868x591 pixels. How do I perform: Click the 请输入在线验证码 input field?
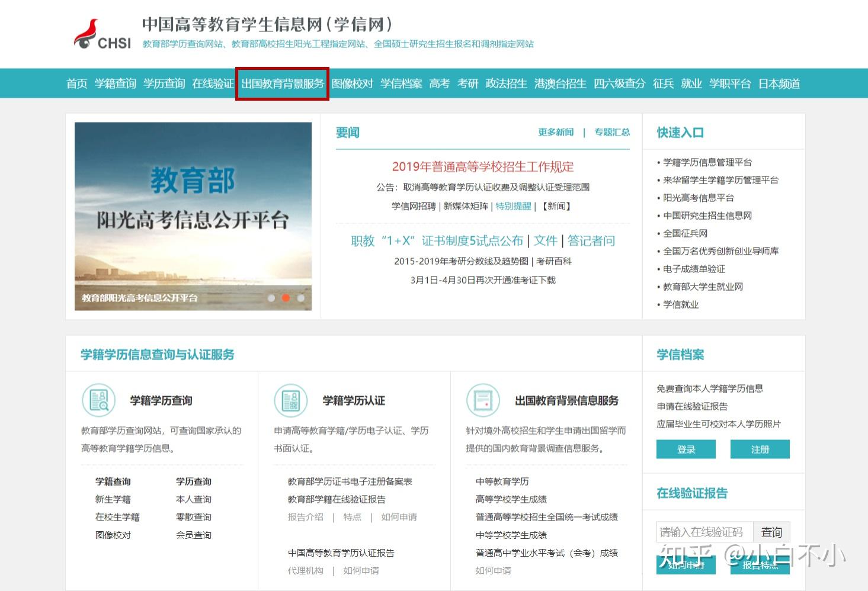pyautogui.click(x=704, y=532)
